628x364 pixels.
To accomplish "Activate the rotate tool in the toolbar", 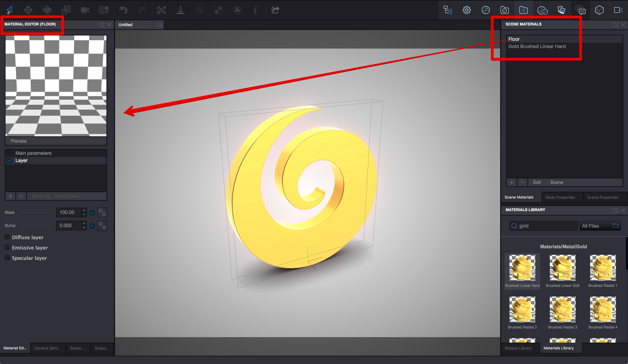I will click(x=47, y=10).
